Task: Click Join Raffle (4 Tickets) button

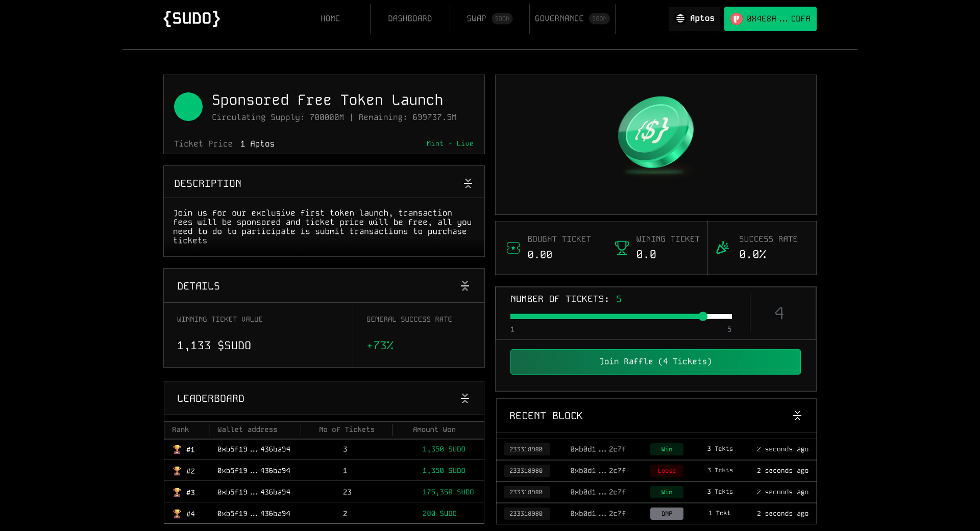Action: point(655,361)
